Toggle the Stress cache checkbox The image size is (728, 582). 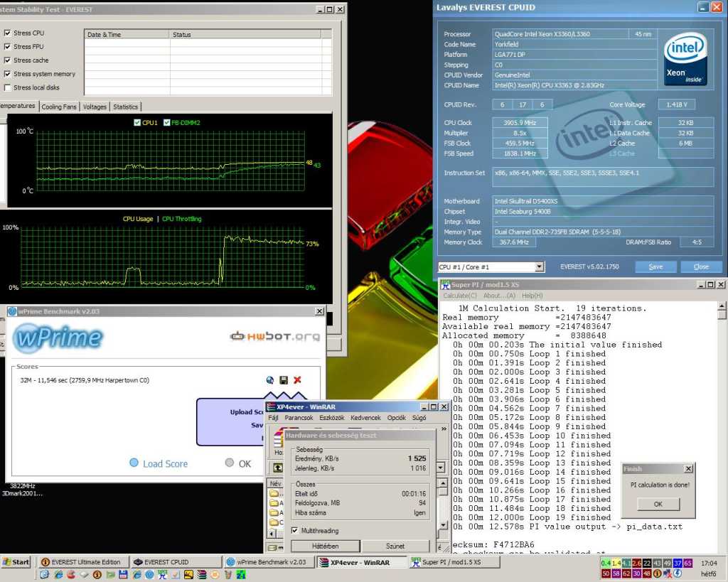7,60
